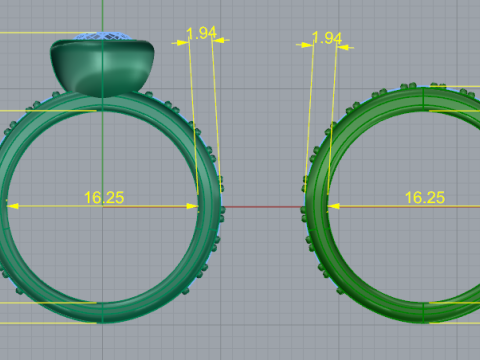The width and height of the screenshot is (480, 360).
Task: Pick the 1.94 dimension above the right ring
Action: pyautogui.click(x=327, y=38)
